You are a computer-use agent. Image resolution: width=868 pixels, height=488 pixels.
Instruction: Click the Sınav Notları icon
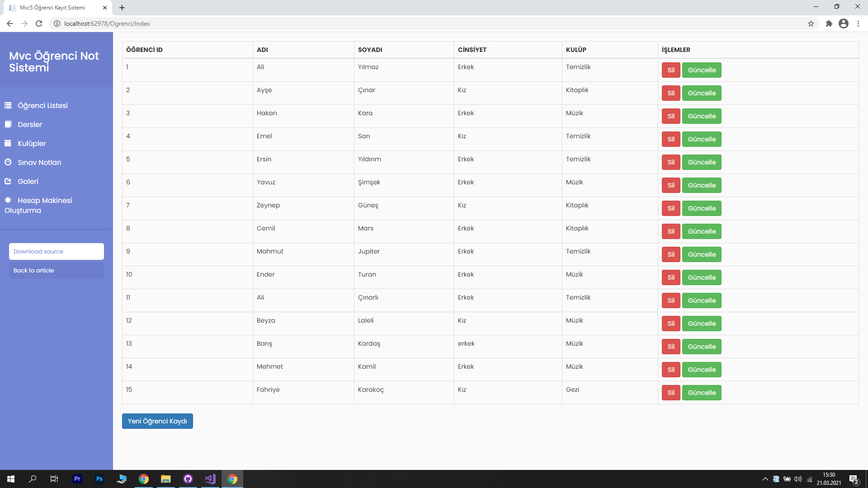[x=8, y=162]
